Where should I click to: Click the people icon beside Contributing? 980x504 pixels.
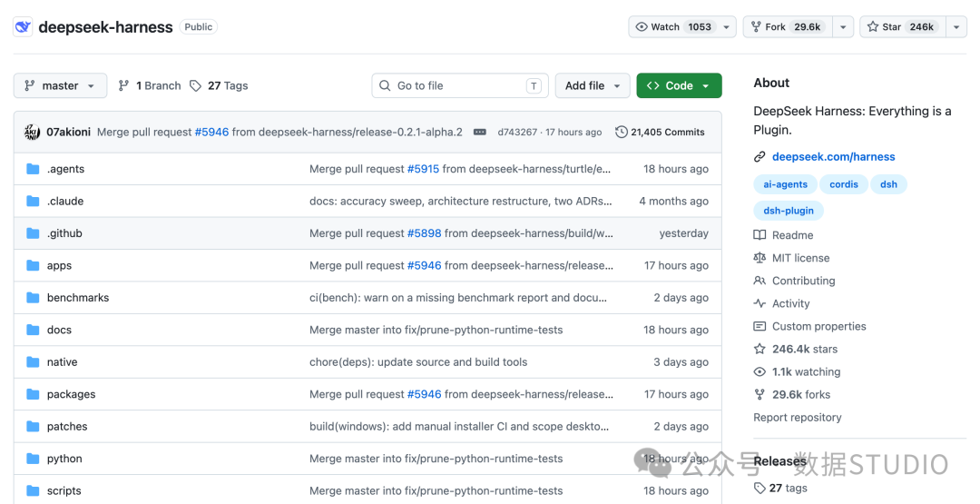click(759, 281)
